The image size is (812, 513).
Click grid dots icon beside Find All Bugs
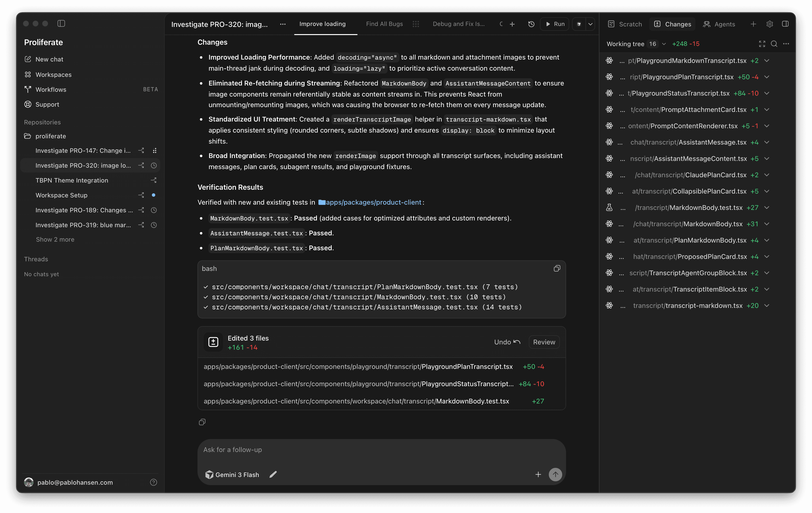click(x=416, y=24)
